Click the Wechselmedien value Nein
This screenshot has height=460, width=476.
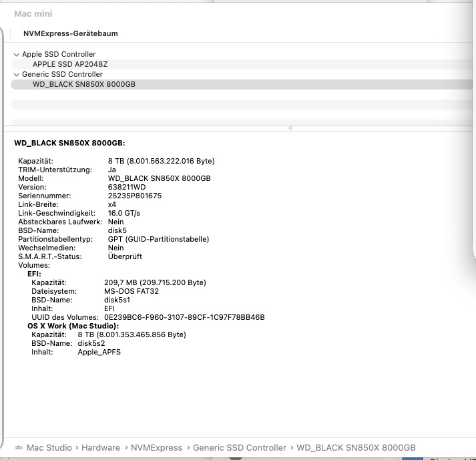click(115, 248)
